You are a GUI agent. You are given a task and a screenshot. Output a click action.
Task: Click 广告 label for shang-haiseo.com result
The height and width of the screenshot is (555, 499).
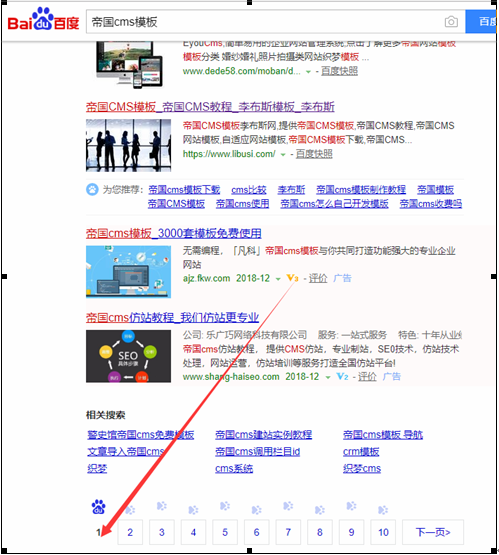391,376
